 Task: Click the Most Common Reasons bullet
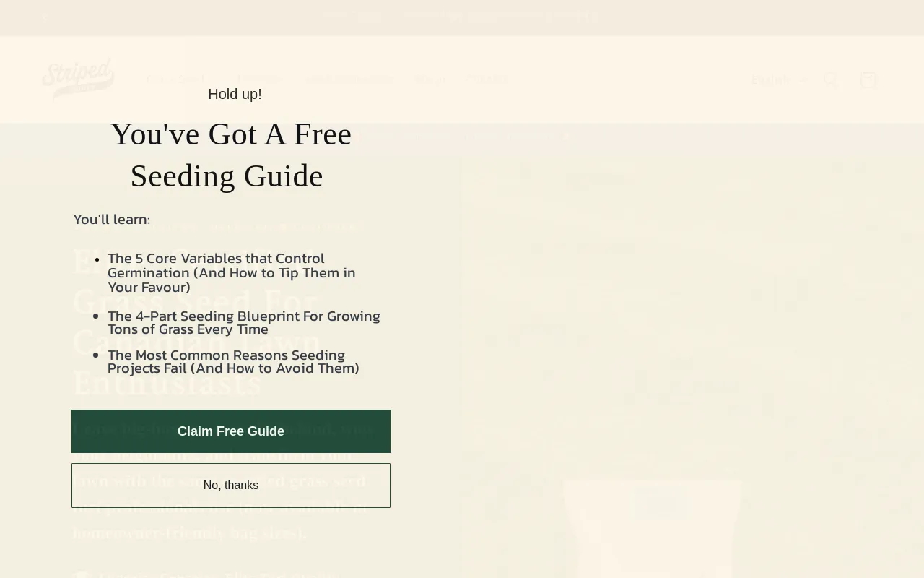point(233,361)
